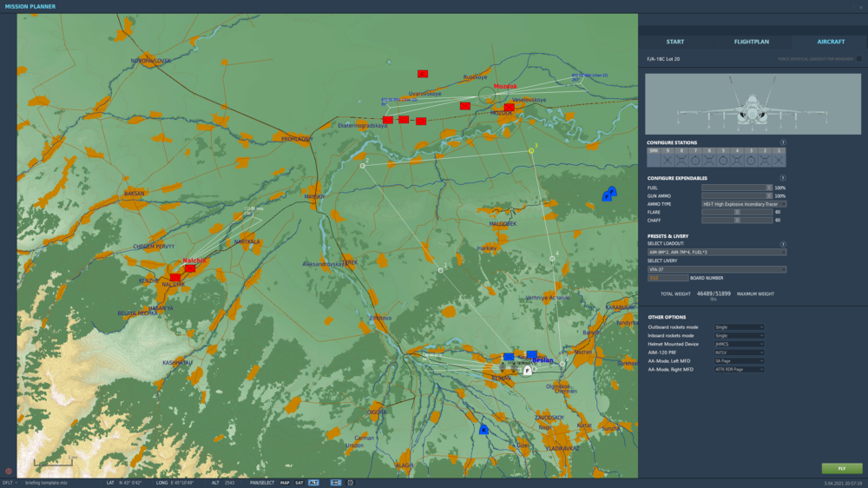
Task: Click the station 9 pylon slot
Action: 667,161
